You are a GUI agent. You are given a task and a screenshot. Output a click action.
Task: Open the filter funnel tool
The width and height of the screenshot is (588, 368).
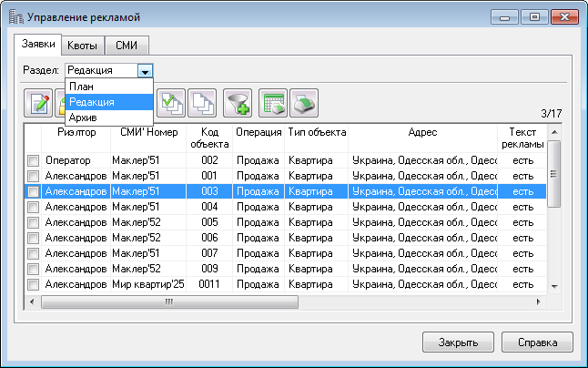(239, 104)
